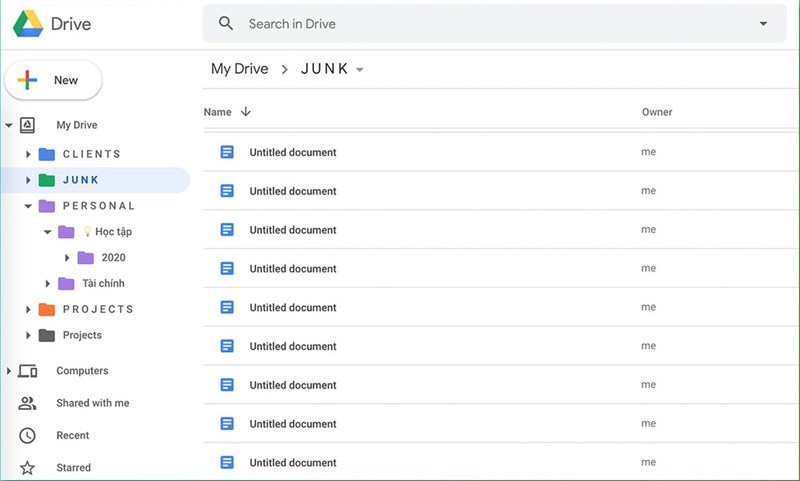Go to My Drive in breadcrumb

click(239, 69)
